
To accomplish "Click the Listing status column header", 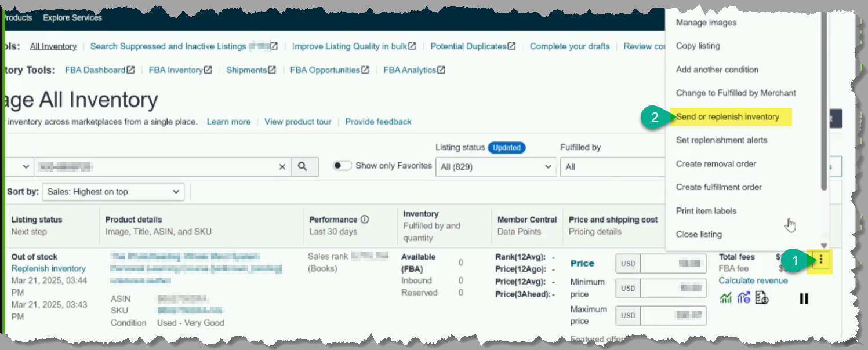I will (x=37, y=220).
